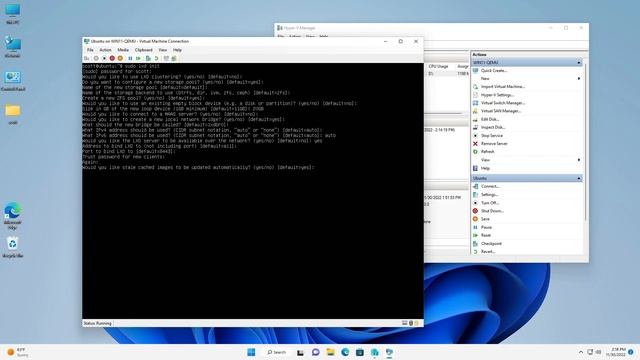Image resolution: width=640 pixels, height=360 pixels.
Task: Click the Revert toolbar icon in VM Connection
Action: [x=156, y=58]
